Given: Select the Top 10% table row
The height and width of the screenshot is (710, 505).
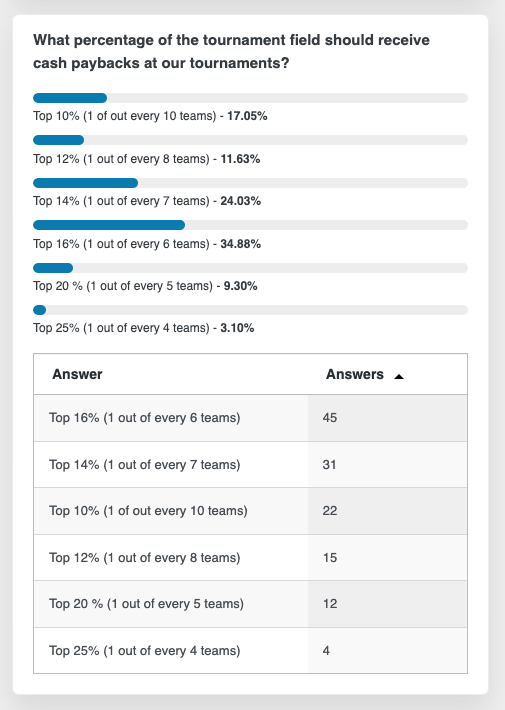Looking at the screenshot, I should click(250, 511).
